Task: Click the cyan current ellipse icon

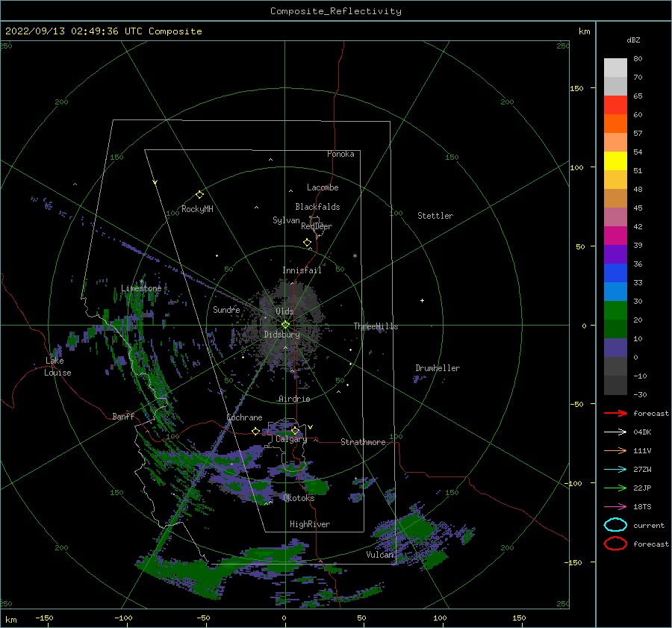Action: pos(615,525)
